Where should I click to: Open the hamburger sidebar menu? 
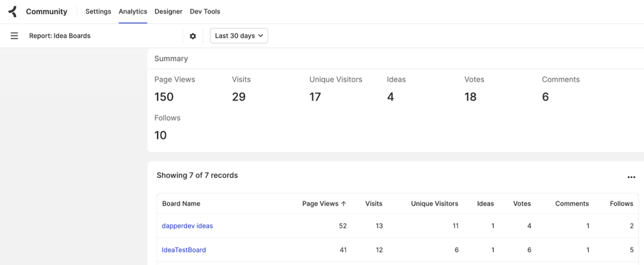pos(14,36)
